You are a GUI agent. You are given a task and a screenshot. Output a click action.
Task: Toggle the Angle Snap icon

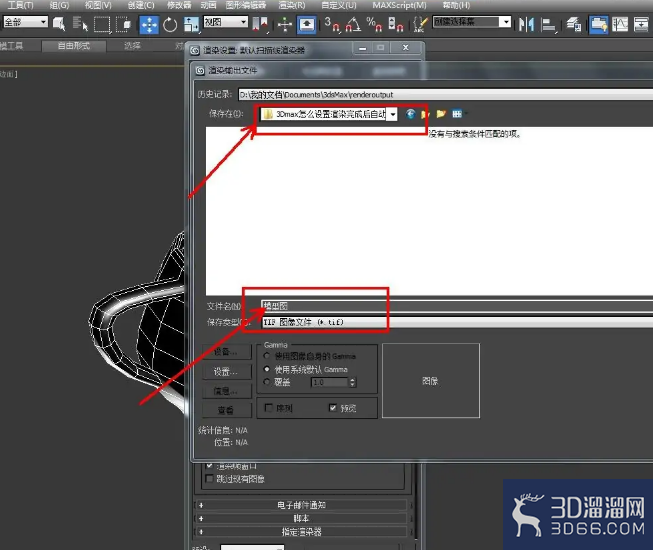pyautogui.click(x=353, y=24)
